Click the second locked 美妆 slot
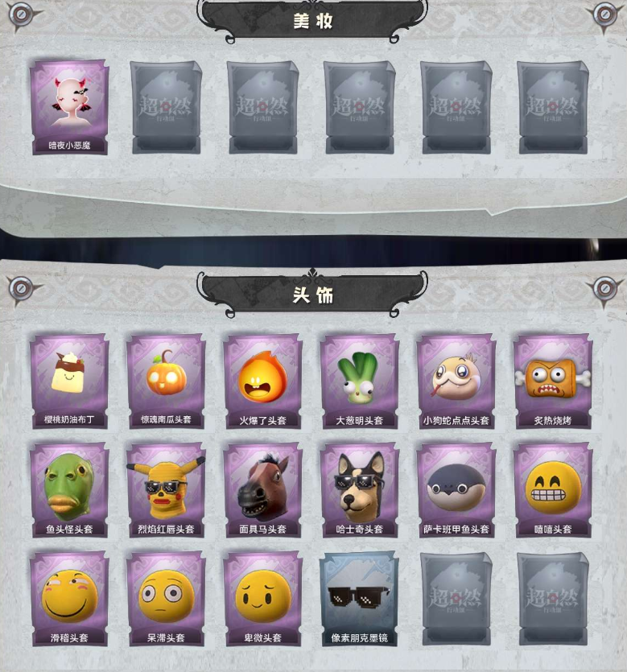Viewport: 627px width, 672px height. pos(262,108)
